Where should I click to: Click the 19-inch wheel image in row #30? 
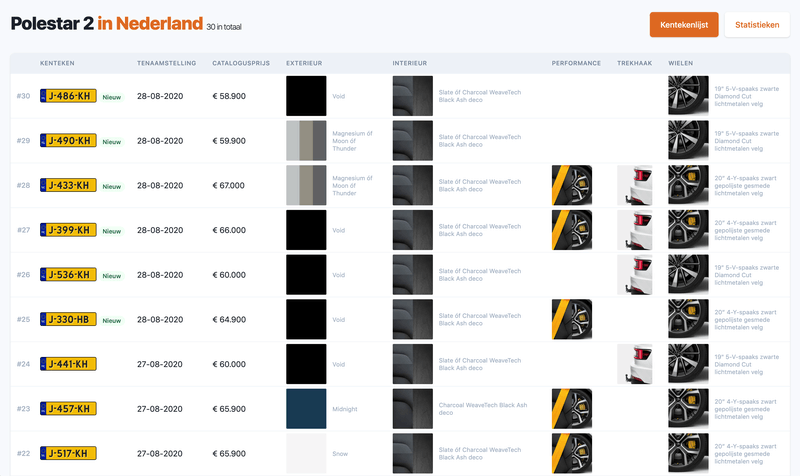pyautogui.click(x=688, y=96)
